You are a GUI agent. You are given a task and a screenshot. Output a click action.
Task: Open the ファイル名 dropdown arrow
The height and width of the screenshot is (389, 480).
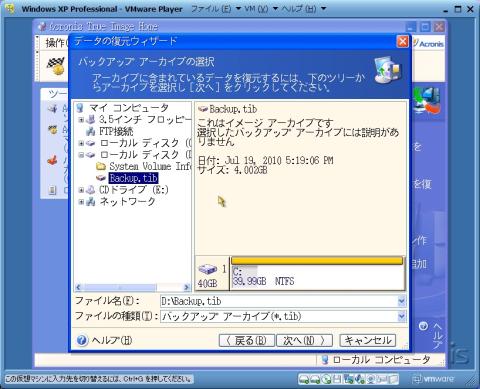click(402, 301)
